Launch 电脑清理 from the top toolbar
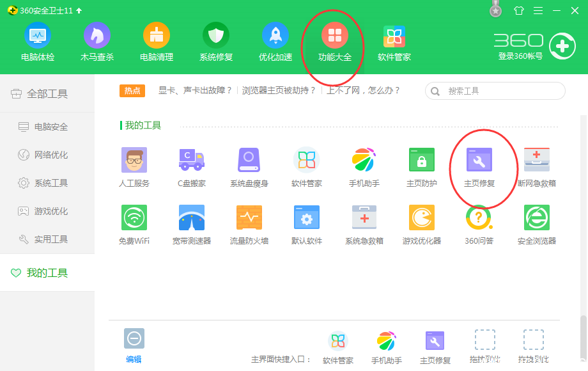This screenshot has height=371, width=588. (x=157, y=40)
